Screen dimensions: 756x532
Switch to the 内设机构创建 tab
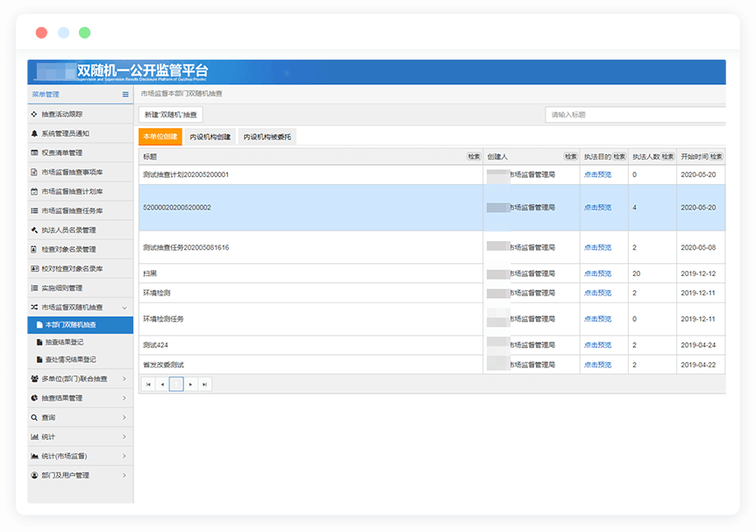pyautogui.click(x=210, y=137)
